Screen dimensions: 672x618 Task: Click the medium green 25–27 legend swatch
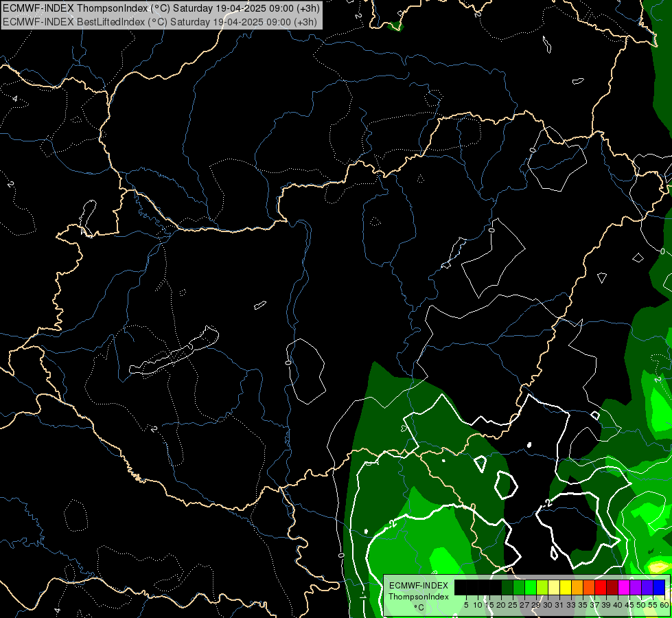click(x=519, y=588)
